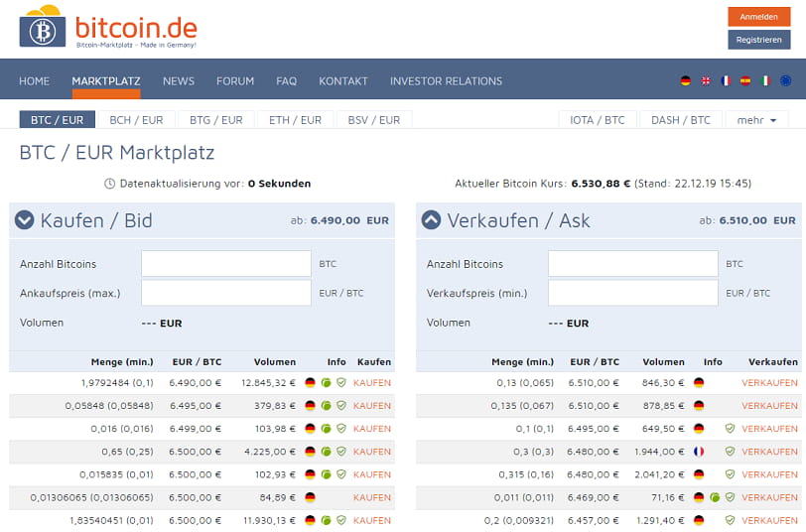Collapse the Kaufen / Bid panel chevron
Screen dimensions: 806x532
[x=24, y=220]
